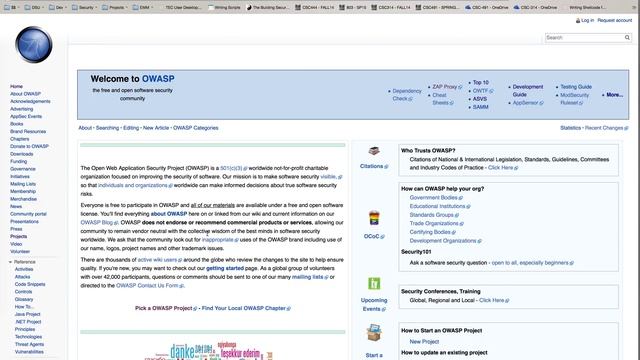
Task: Open the CSC-314 OneDrive bookmark
Action: pos(536,7)
